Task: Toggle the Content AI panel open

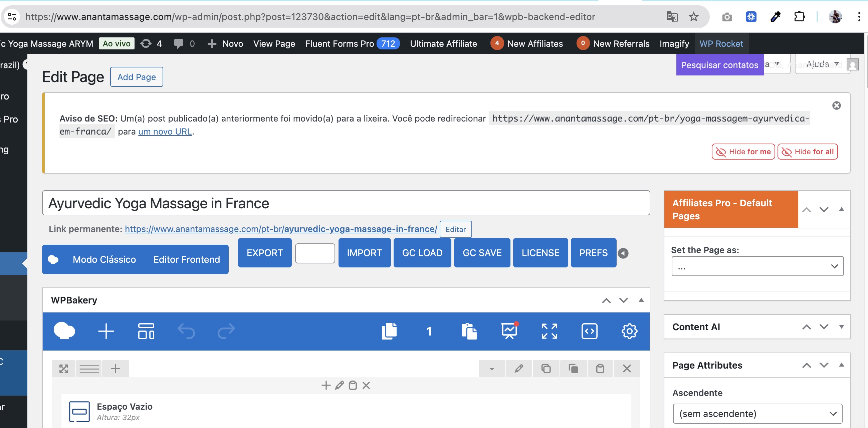Action: [x=841, y=327]
